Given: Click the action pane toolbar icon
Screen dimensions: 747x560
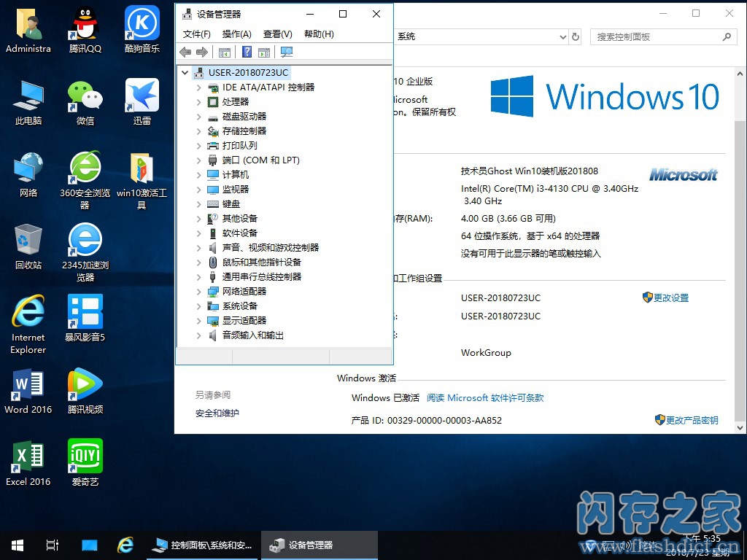Looking at the screenshot, I should (264, 52).
